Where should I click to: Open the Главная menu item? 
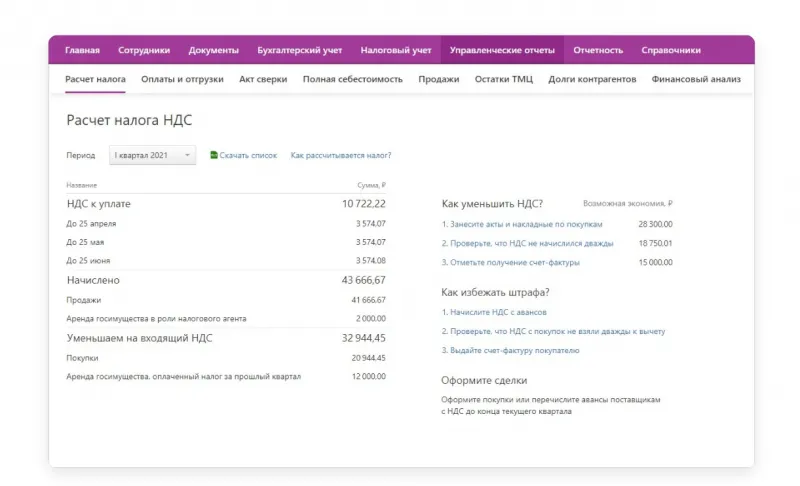[82, 50]
